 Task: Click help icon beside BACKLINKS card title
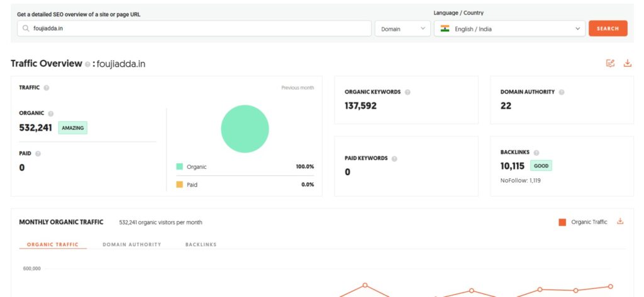(x=536, y=153)
